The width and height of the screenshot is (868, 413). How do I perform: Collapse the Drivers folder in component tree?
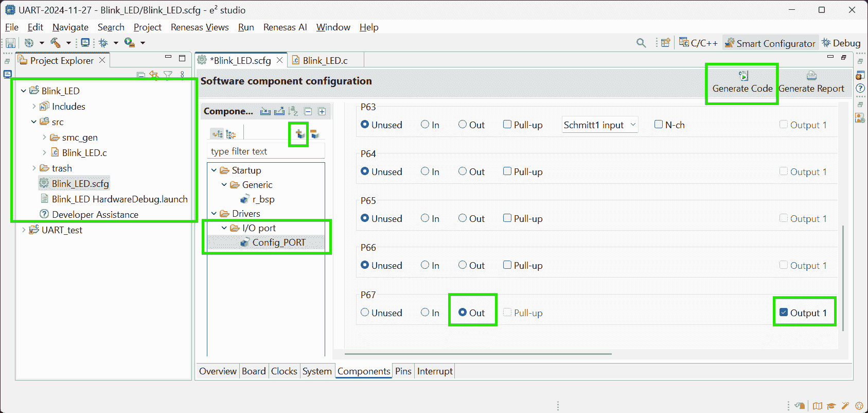[214, 214]
